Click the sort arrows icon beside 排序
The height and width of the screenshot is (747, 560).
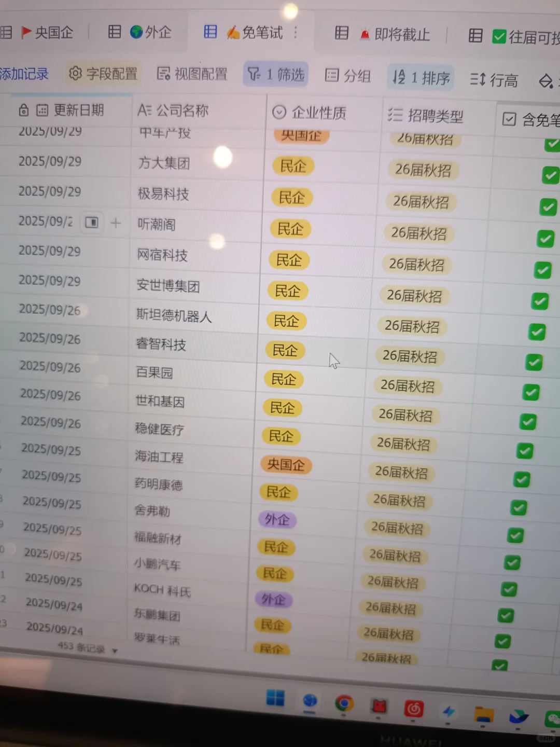tap(398, 77)
